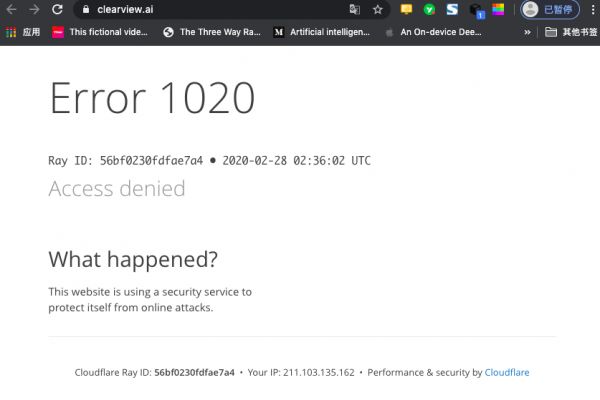Click the paused profile avatar button
Screen dimensions: 600x400
tap(549, 10)
